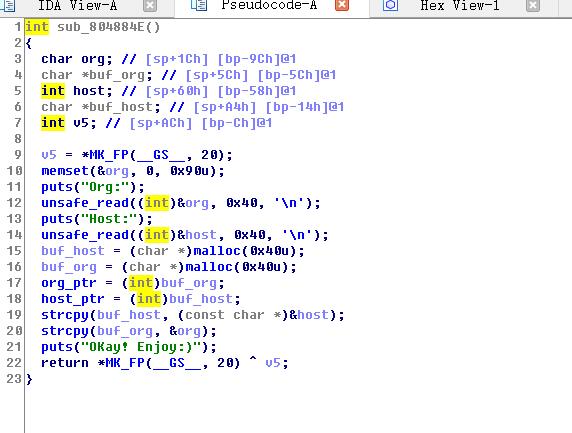Select the Pseudocode-A tab
The image size is (572, 433).
click(x=269, y=5)
